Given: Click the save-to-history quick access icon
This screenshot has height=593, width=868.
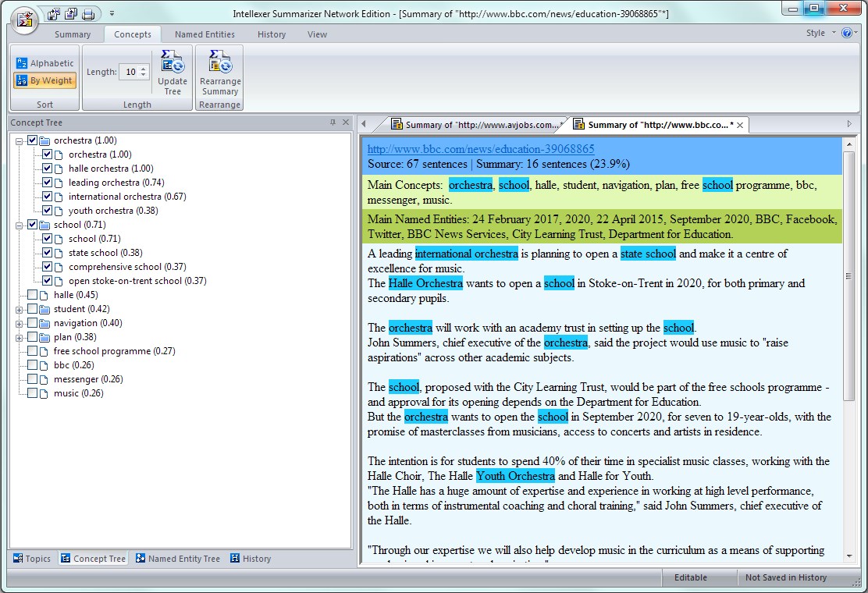Looking at the screenshot, I should coord(53,13).
